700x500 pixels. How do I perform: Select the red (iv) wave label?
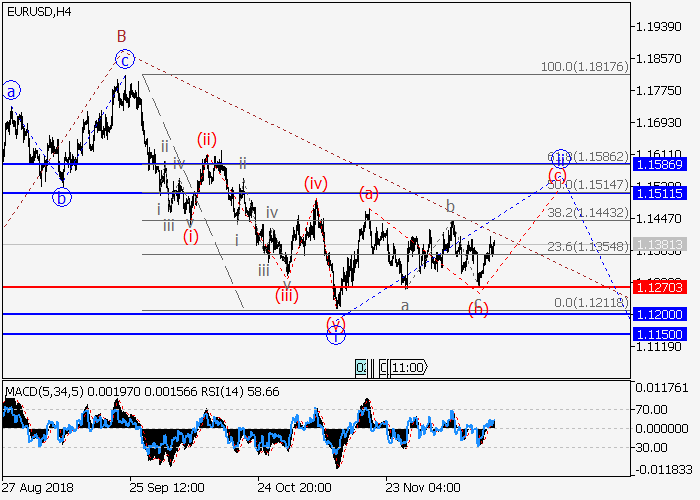317,184
